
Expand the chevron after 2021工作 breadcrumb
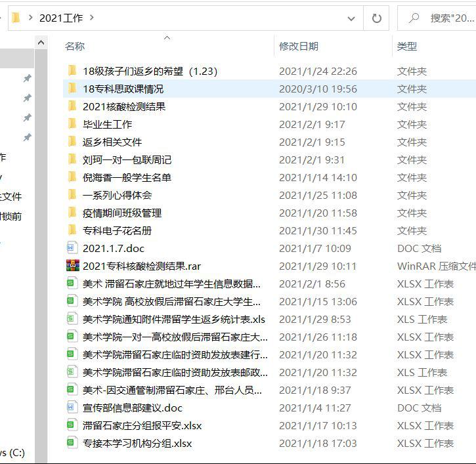point(92,18)
